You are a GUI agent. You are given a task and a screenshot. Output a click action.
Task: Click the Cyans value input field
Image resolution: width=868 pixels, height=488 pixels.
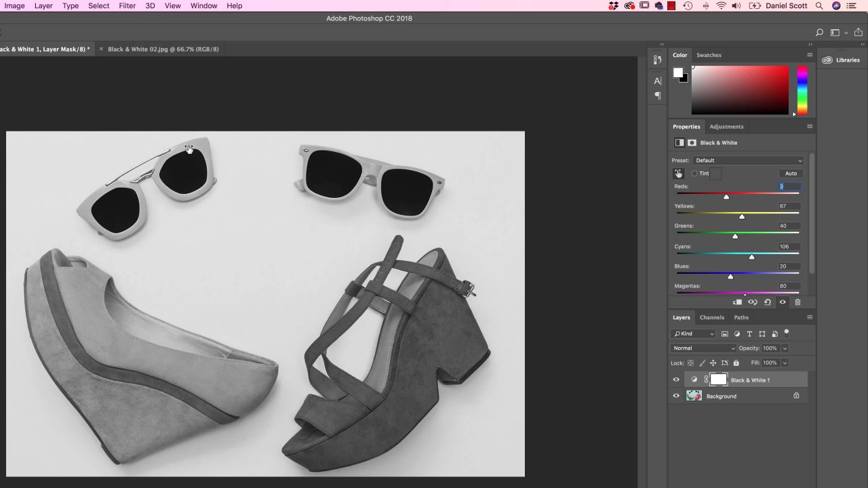tap(788, 247)
